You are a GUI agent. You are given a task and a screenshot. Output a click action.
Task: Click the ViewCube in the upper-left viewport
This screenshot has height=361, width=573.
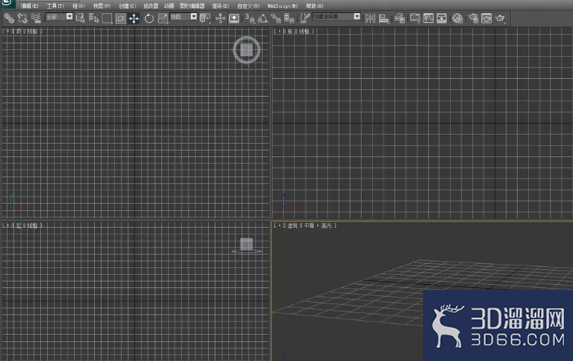[247, 50]
